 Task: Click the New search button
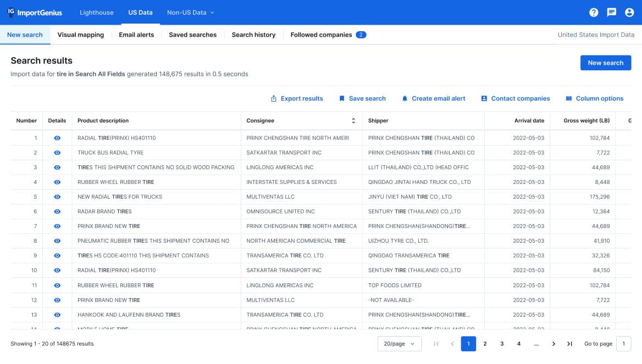pos(606,63)
